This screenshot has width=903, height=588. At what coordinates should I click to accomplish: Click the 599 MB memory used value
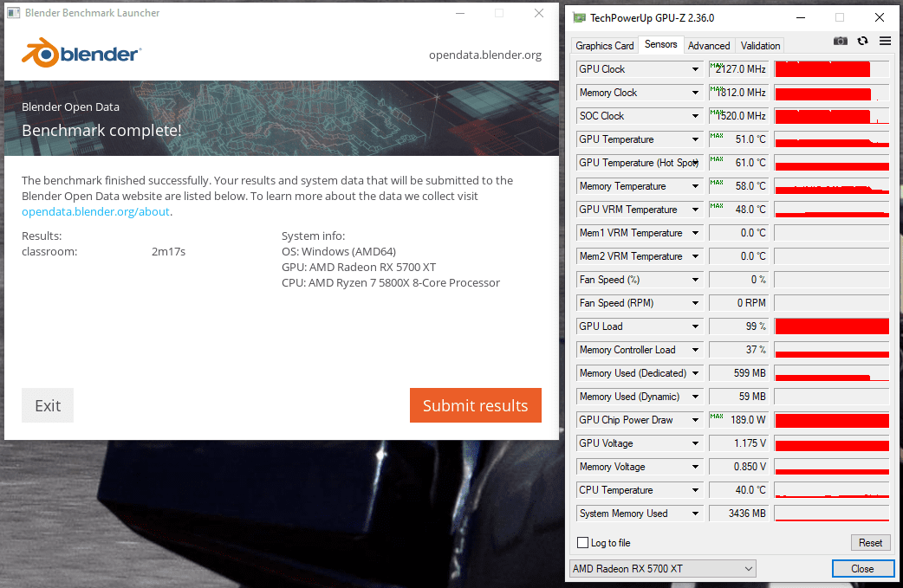click(737, 373)
